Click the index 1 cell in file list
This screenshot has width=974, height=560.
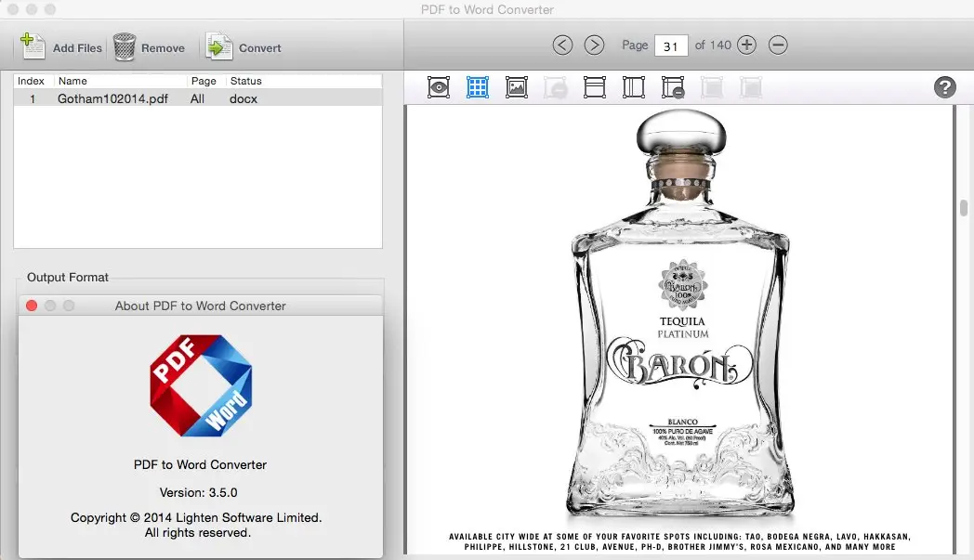(33, 98)
